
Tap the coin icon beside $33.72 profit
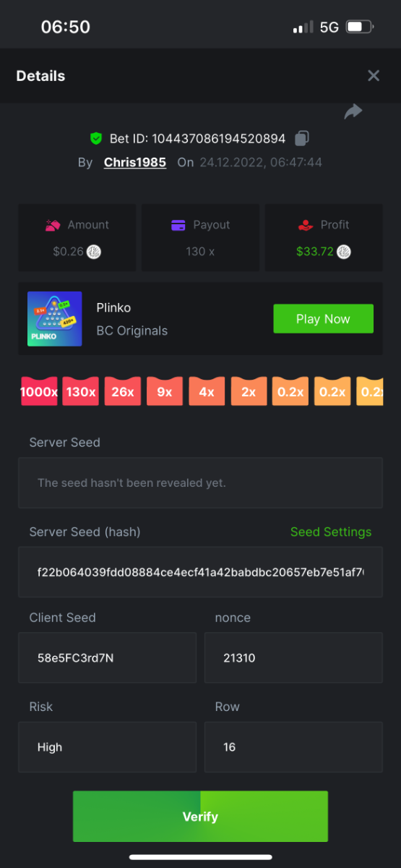[x=344, y=252]
